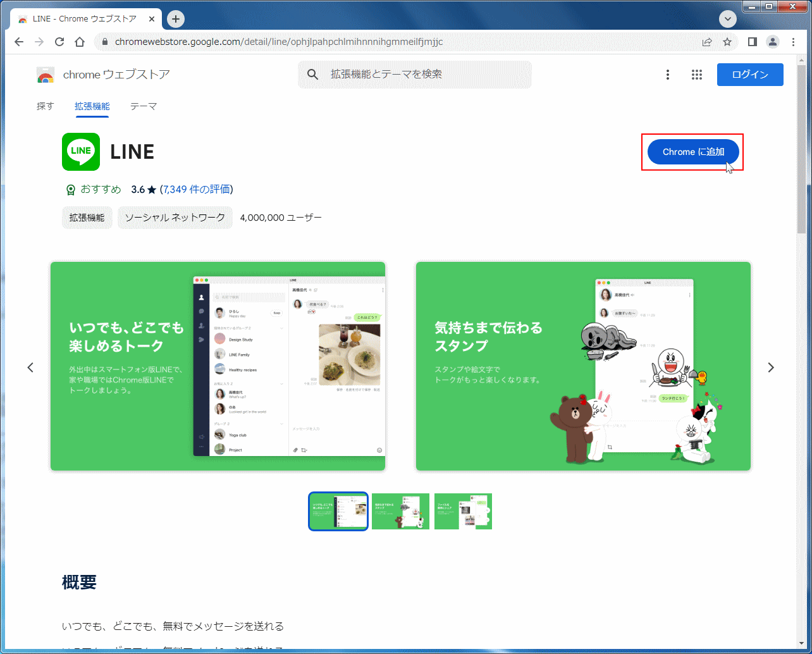
Task: Click the Chrome に追加 button
Action: (693, 152)
